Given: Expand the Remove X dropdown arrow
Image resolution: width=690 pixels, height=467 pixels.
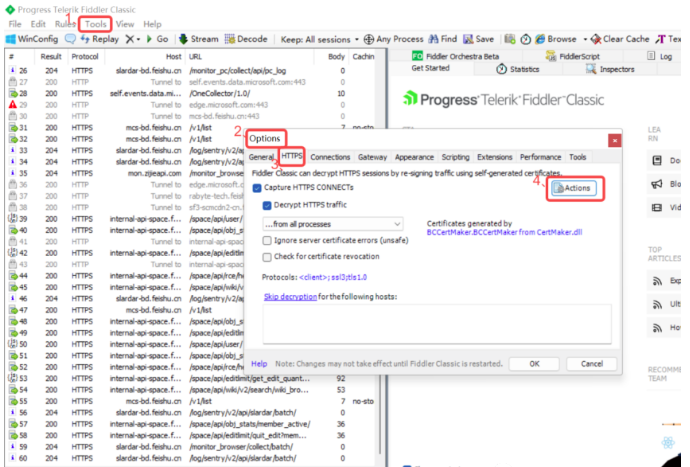Looking at the screenshot, I should 138,40.
